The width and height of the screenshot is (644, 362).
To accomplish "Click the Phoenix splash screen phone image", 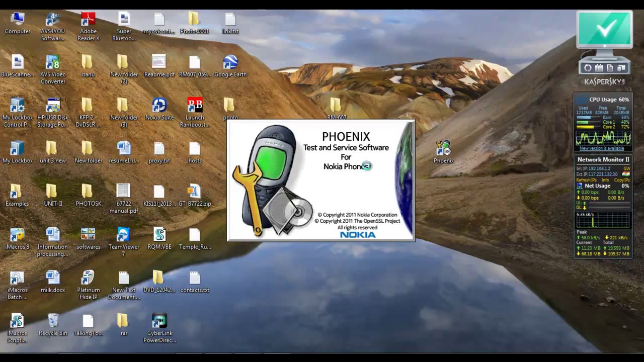I will coord(272,180).
